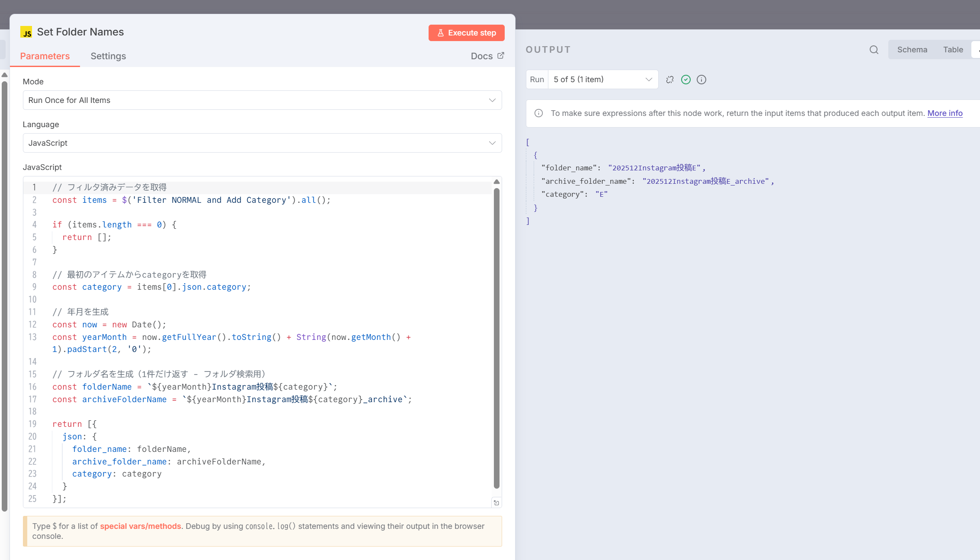Open the special vars/methods link

[x=141, y=526]
